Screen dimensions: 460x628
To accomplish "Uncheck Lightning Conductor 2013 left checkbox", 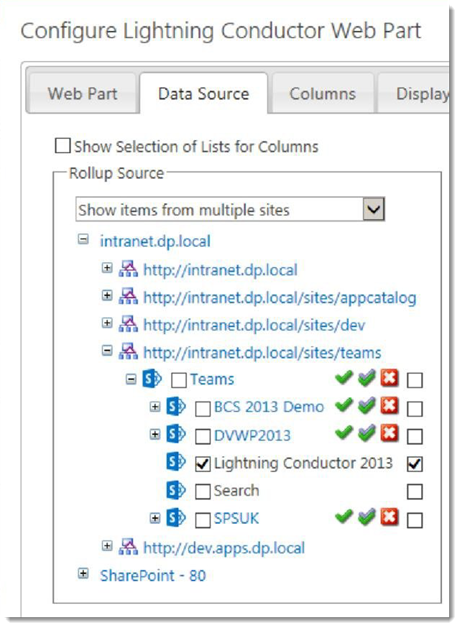I will coord(203,464).
